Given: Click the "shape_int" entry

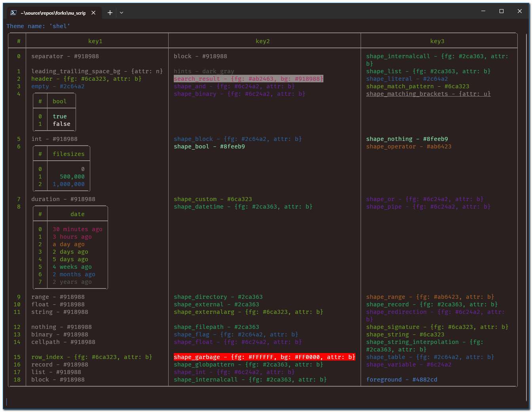Looking at the screenshot, I should pos(234,372).
